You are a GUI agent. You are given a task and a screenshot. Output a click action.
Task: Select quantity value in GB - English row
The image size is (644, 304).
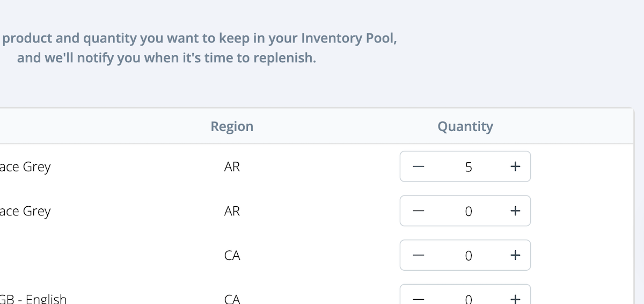pos(468,299)
